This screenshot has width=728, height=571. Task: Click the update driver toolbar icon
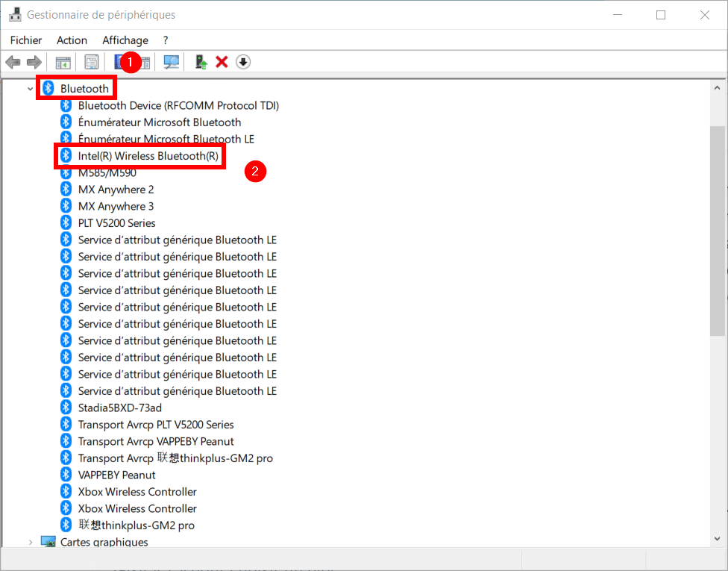tap(201, 62)
